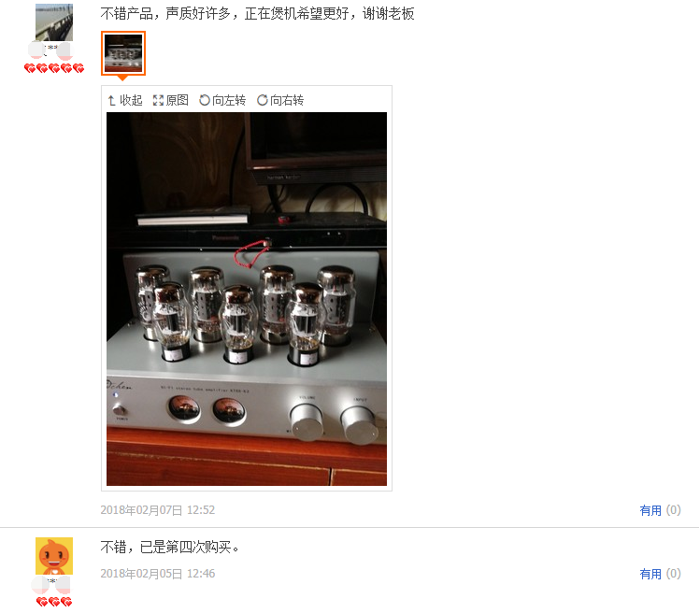Image resolution: width=700 pixels, height=613 pixels.
Task: Open first reviewer's pier photo avatar
Action: [54, 22]
